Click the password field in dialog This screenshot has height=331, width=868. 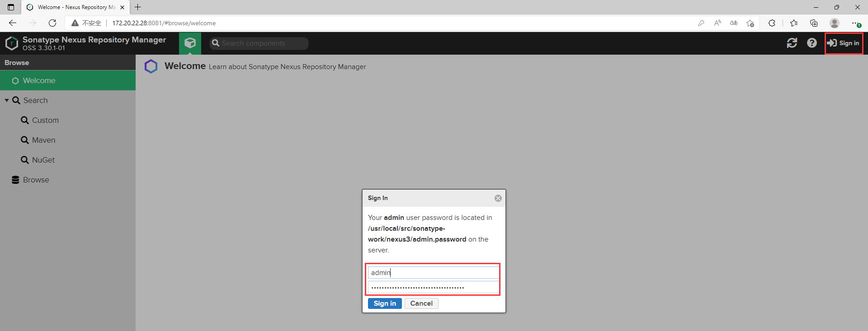click(x=434, y=287)
